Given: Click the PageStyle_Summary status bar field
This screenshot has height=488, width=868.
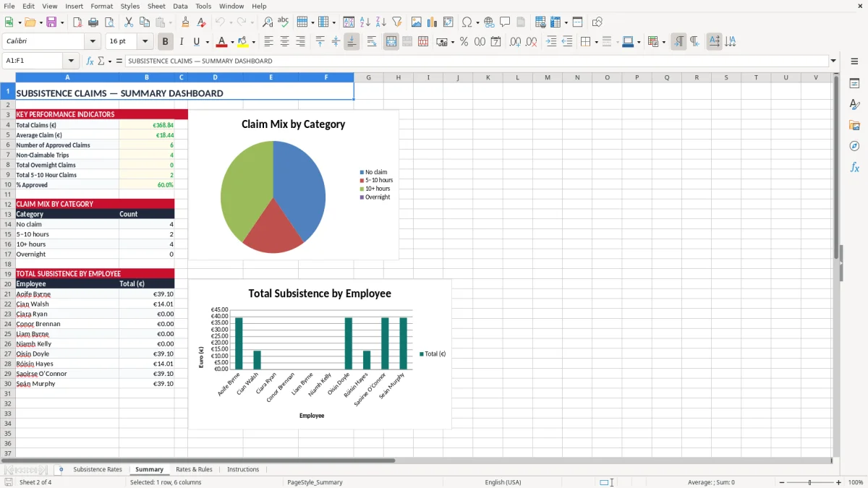Looking at the screenshot, I should pos(315,482).
